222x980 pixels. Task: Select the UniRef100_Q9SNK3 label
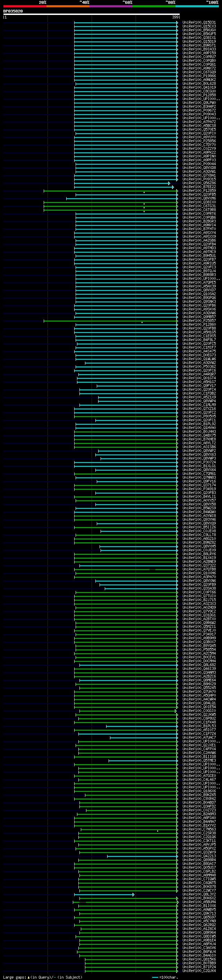(x=199, y=302)
